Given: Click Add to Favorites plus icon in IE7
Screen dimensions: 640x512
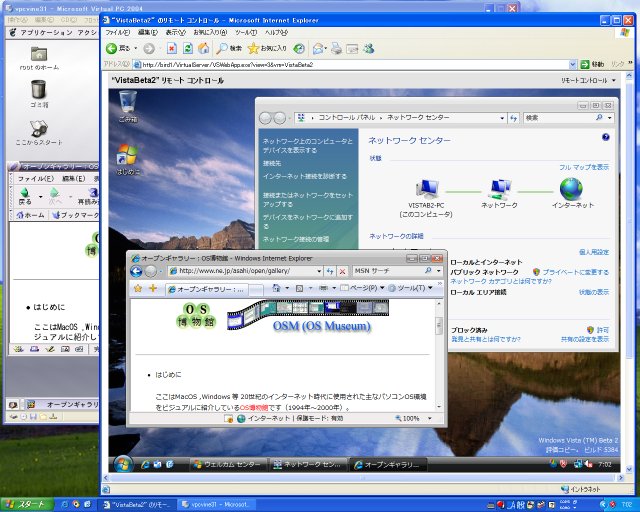Looking at the screenshot, I should coord(153,288).
